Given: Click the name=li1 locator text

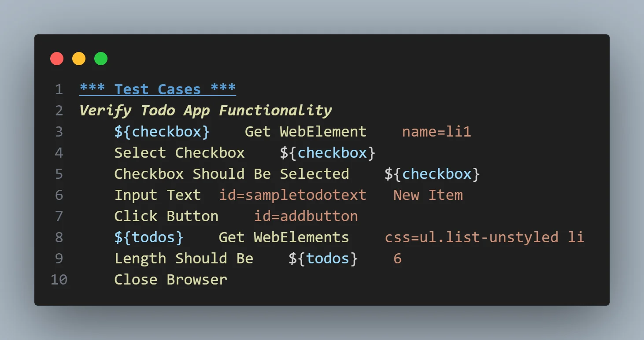Looking at the screenshot, I should tap(436, 132).
